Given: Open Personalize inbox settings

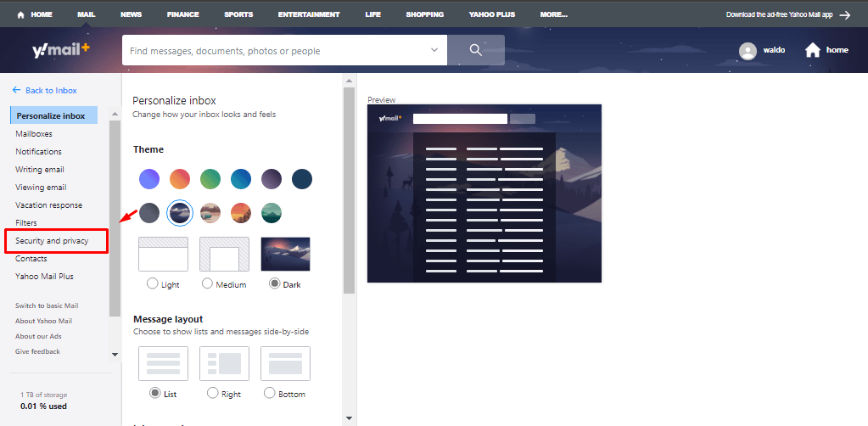Looking at the screenshot, I should pyautogui.click(x=53, y=115).
